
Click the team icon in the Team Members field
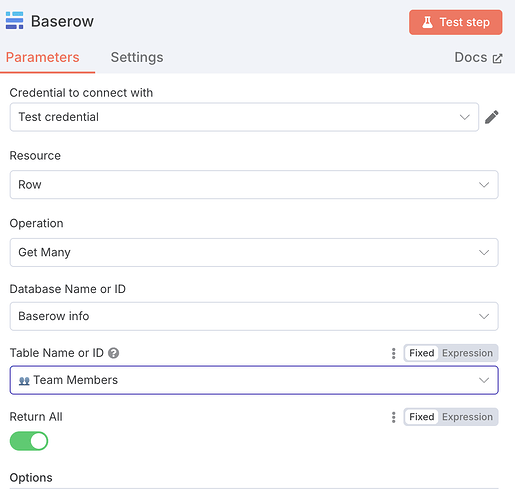(x=24, y=381)
